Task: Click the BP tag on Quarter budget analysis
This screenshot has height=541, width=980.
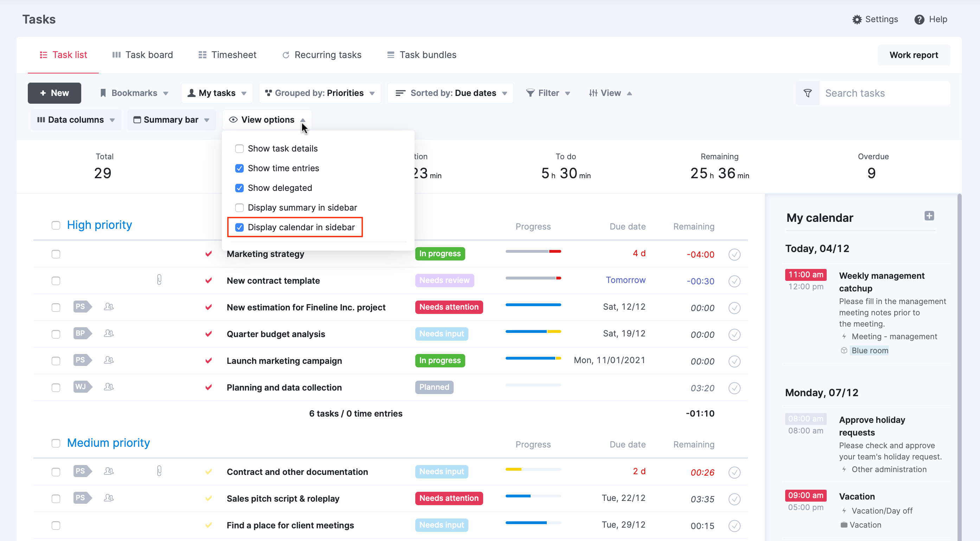Action: (x=82, y=333)
